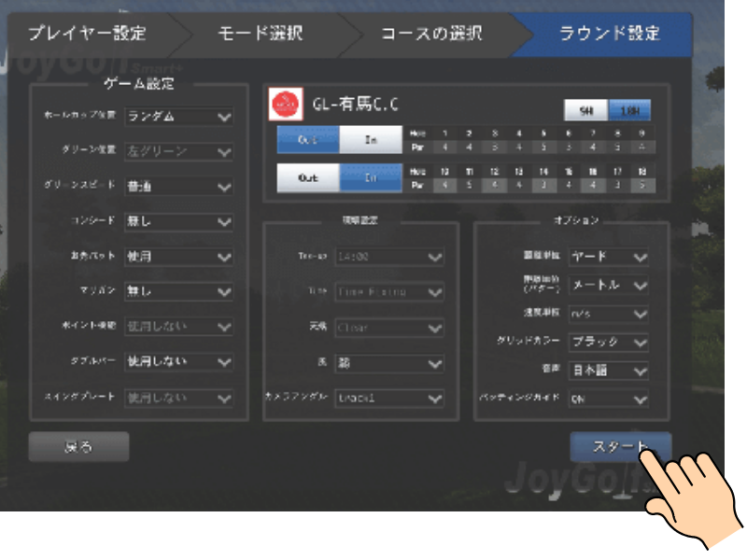747x560 pixels.
Task: Open the お先パット dropdown showing 使用
Action: point(178,257)
